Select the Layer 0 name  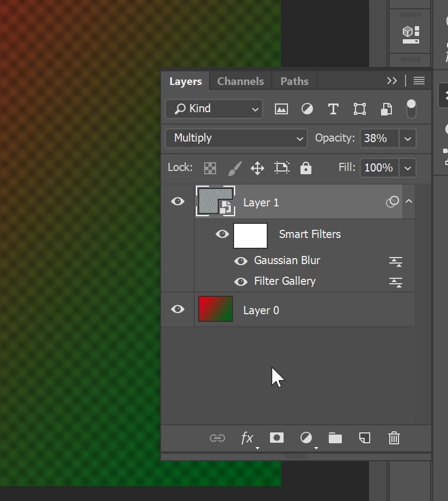click(x=261, y=310)
